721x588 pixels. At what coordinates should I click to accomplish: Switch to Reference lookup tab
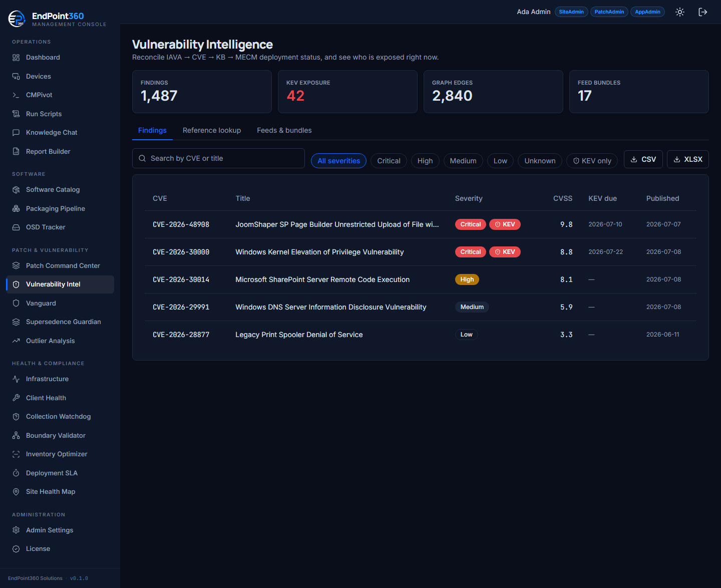212,130
